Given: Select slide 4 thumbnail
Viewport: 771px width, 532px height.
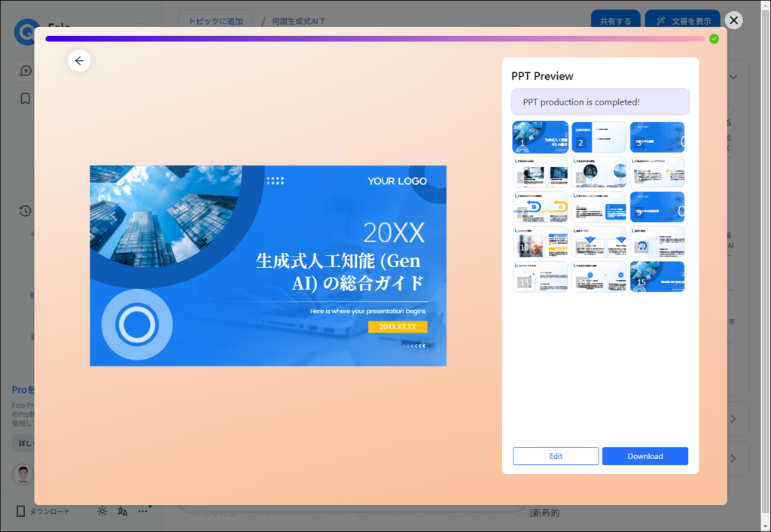Looking at the screenshot, I should pos(541,172).
